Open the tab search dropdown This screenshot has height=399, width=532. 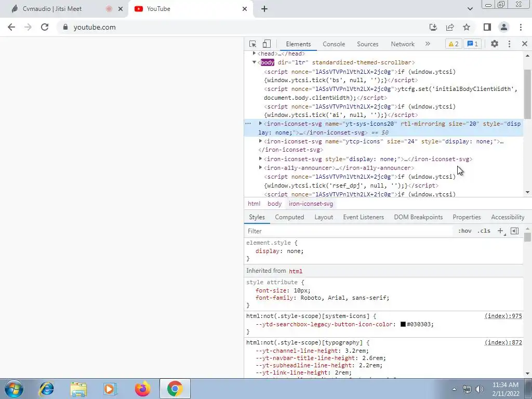470,9
